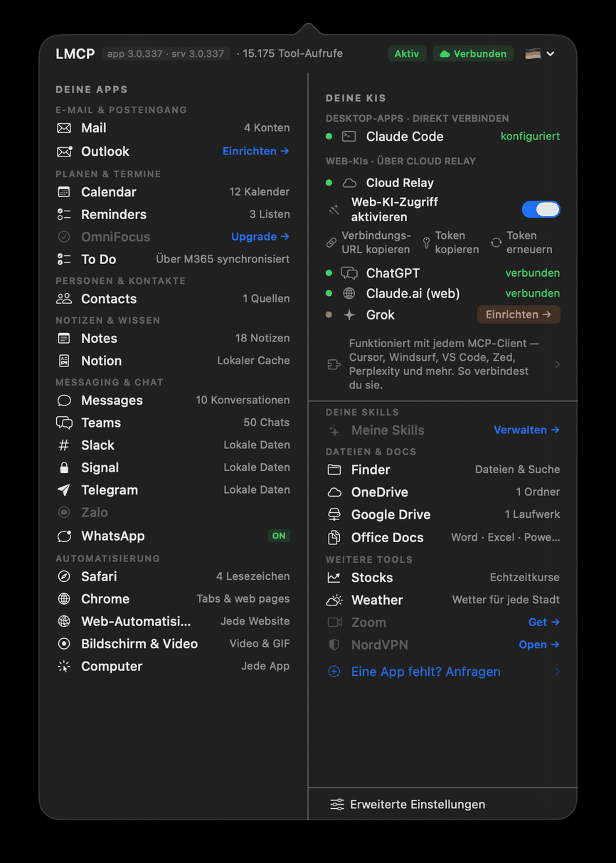Click the Grok Einrichten button

519,314
